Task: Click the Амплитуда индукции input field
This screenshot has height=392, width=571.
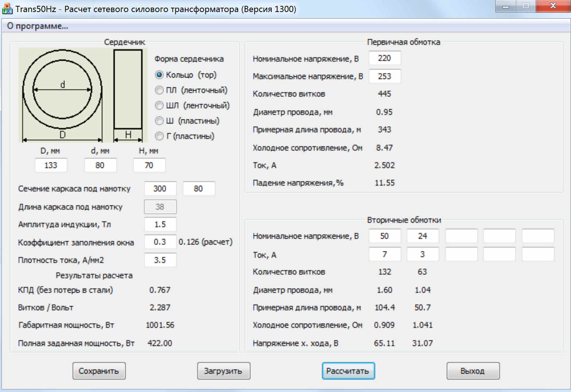Action: (160, 224)
